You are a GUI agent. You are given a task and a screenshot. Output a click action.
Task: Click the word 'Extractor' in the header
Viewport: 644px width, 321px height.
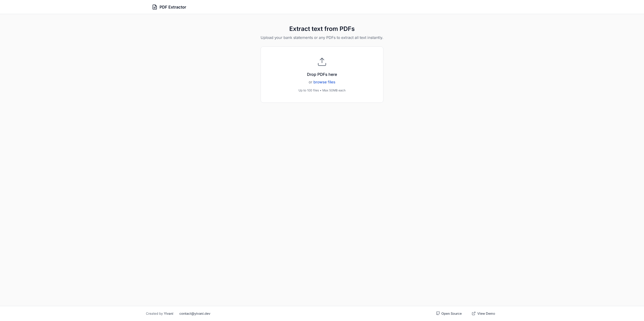177,7
